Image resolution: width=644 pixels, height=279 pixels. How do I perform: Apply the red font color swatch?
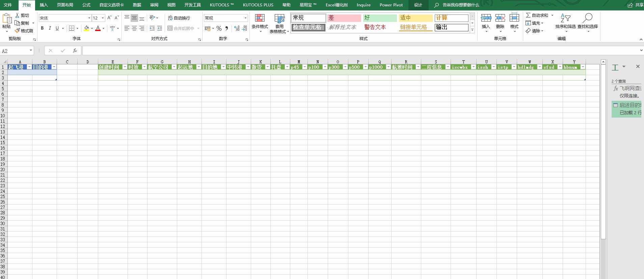(98, 28)
